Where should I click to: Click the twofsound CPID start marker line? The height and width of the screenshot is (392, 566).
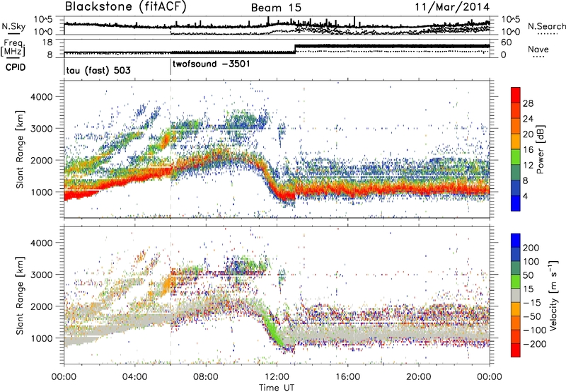171,67
